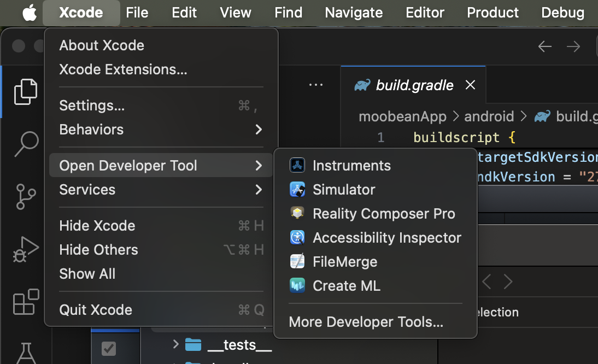
Task: Launch Instruments from submenu
Action: 376,166
